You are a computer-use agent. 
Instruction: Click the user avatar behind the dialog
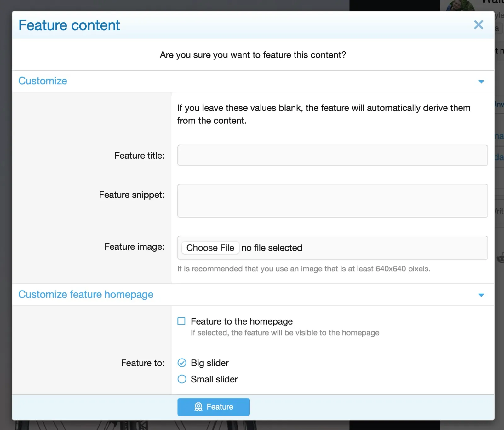(460, 6)
